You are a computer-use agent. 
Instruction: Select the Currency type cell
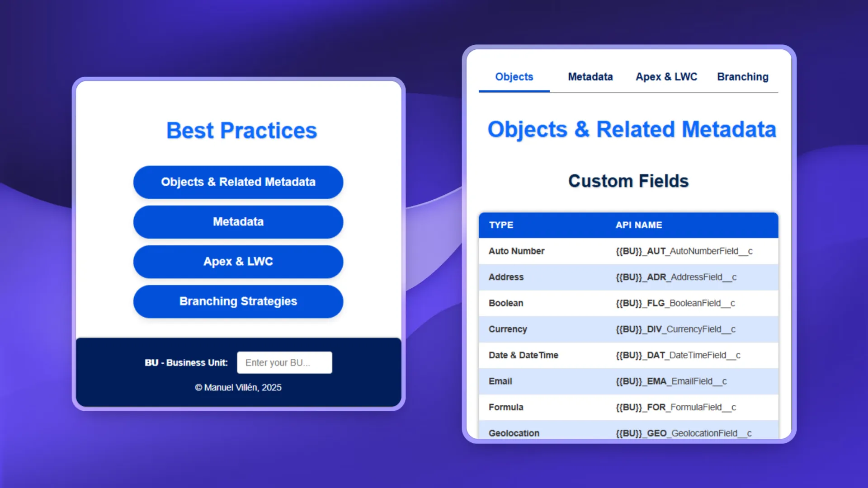coord(508,329)
